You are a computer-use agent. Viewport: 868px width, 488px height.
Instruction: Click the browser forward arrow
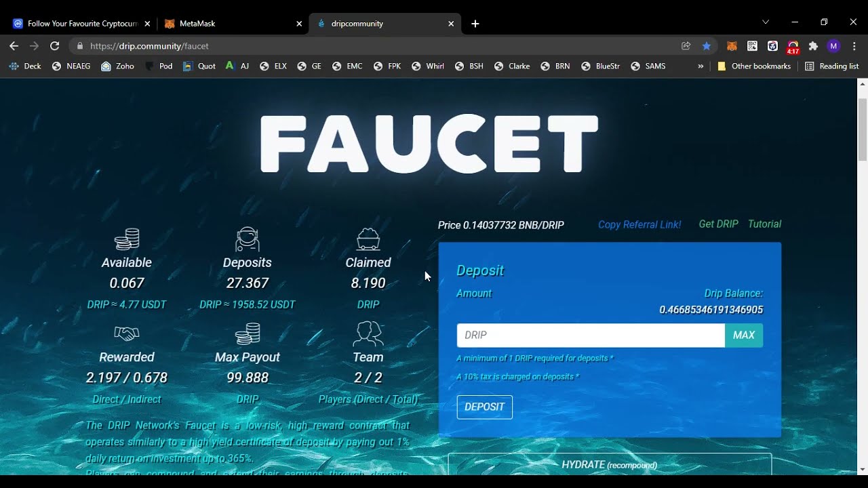[x=34, y=46]
